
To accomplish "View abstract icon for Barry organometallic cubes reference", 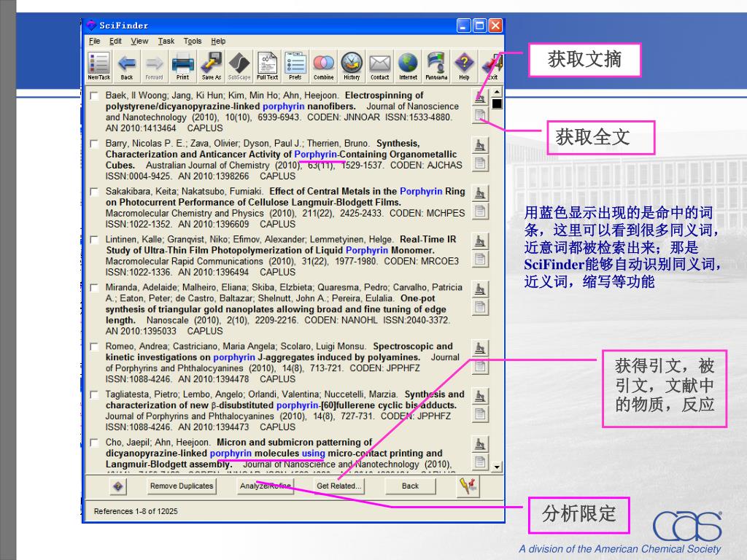I will pos(480,145).
